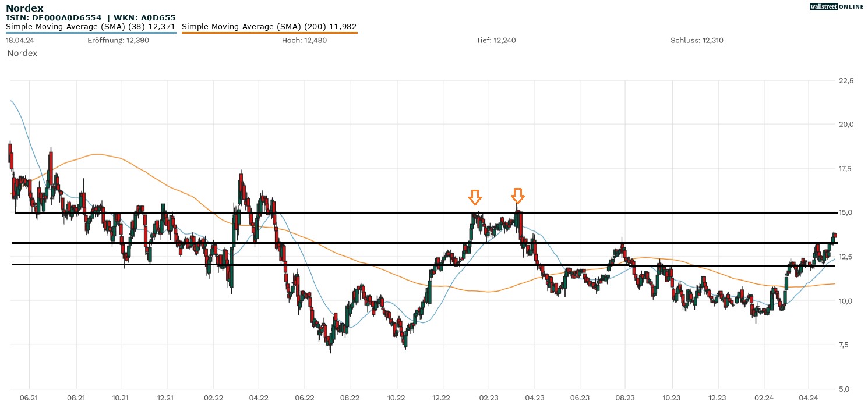Select the 06.21 label on the time axis

point(29,398)
